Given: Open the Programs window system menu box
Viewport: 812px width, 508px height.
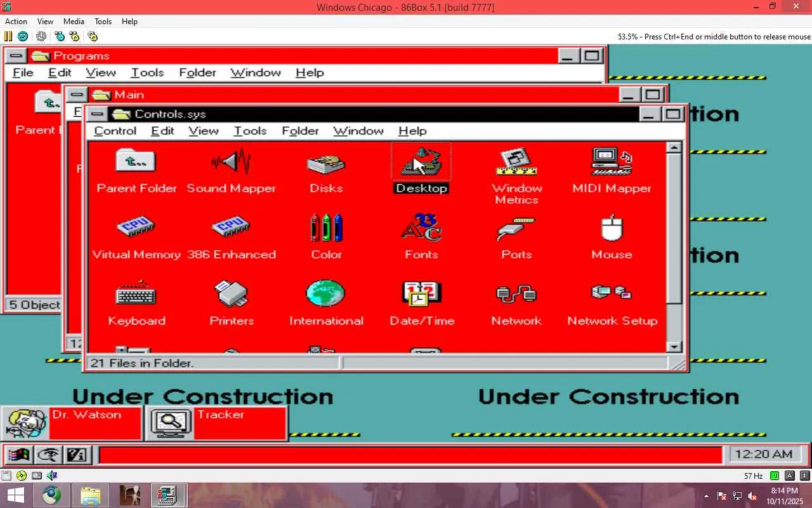Looking at the screenshot, I should point(17,56).
